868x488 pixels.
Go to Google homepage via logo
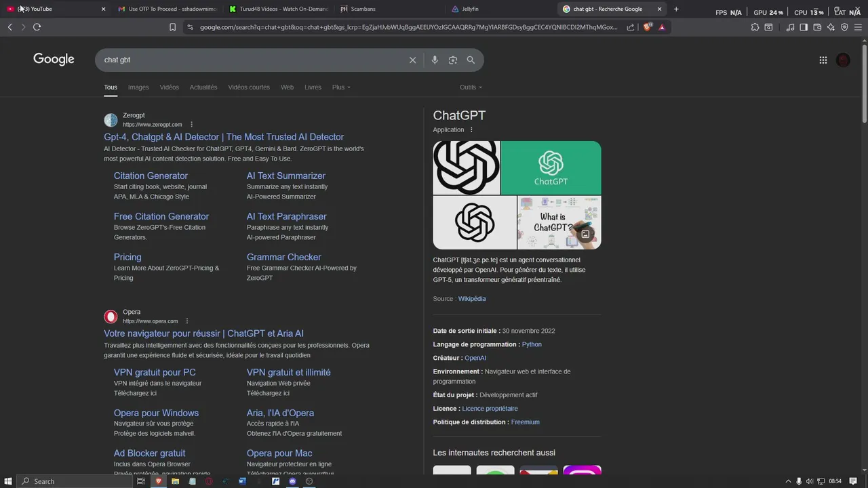54,60
